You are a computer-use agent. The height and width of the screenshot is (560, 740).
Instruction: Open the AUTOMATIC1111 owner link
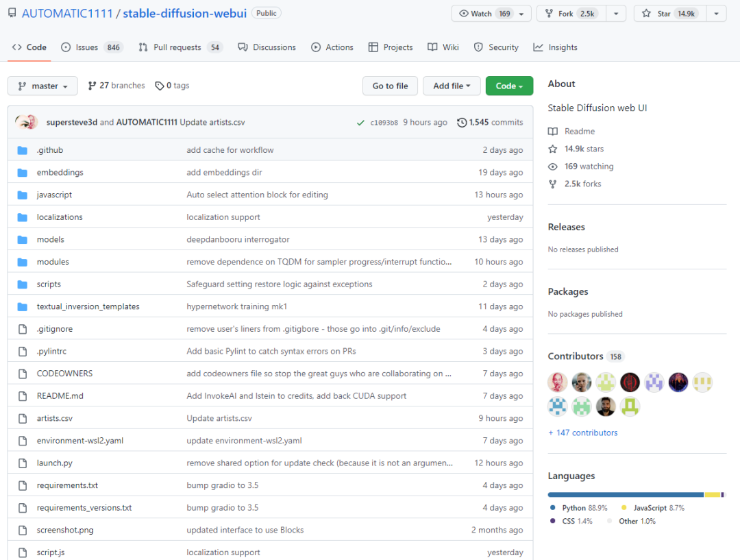(x=67, y=13)
